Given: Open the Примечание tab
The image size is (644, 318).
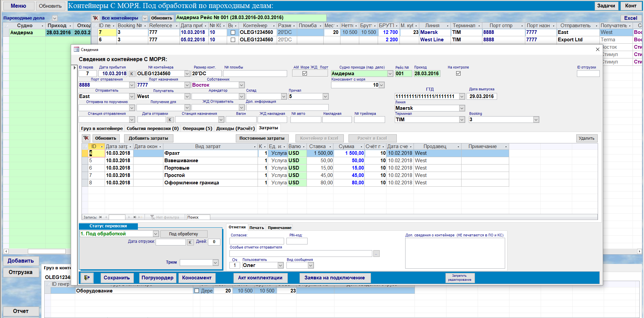Looking at the screenshot, I should pyautogui.click(x=279, y=228).
